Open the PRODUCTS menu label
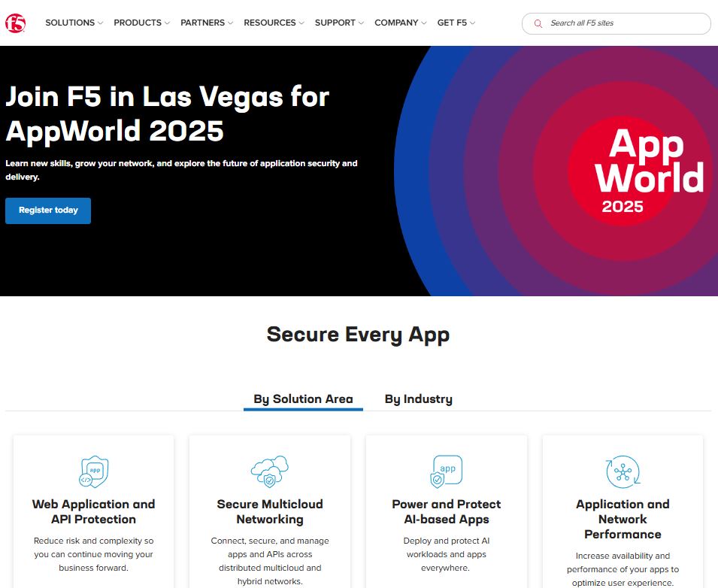 point(138,23)
